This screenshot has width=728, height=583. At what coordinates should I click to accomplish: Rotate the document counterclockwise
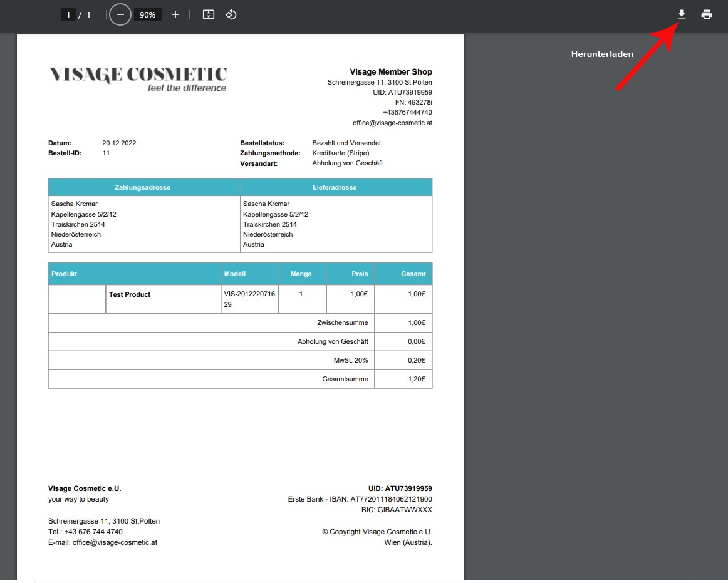[x=231, y=14]
